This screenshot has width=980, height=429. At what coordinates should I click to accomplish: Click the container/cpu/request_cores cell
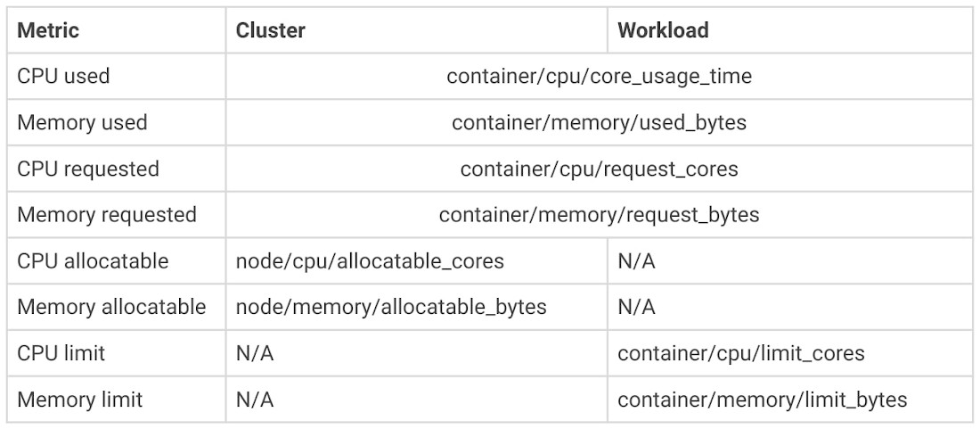pos(599,169)
